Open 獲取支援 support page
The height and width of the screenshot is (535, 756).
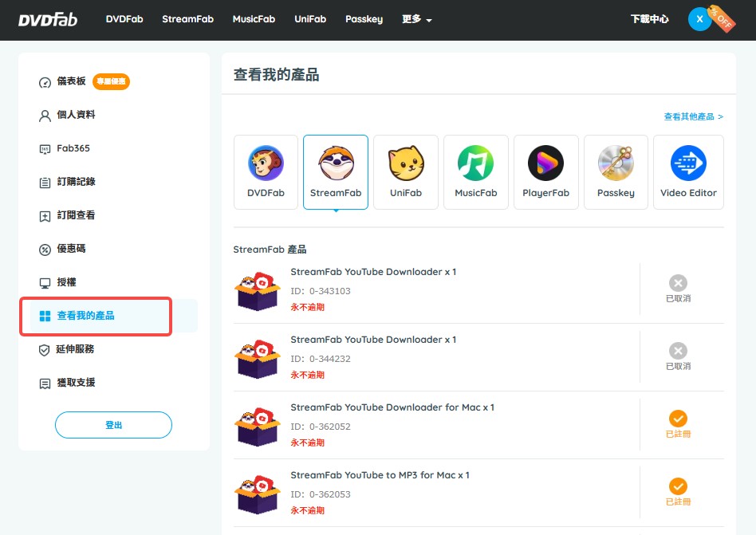77,383
